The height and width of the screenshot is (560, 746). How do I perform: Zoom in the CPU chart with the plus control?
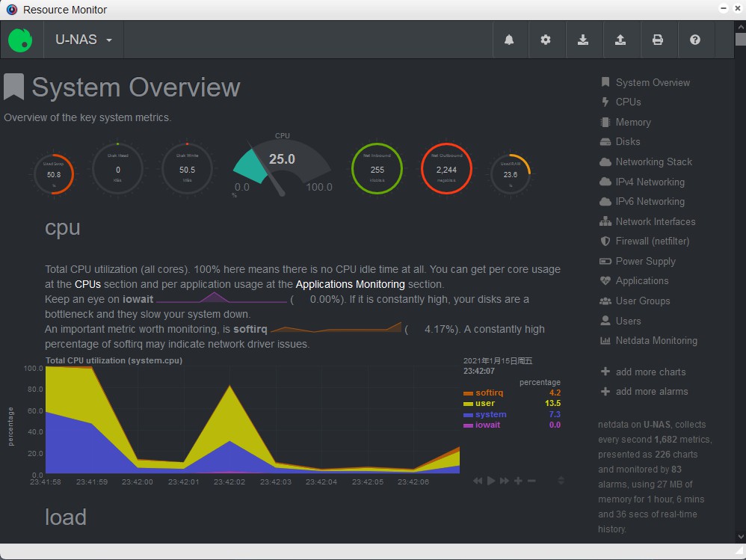pos(518,481)
